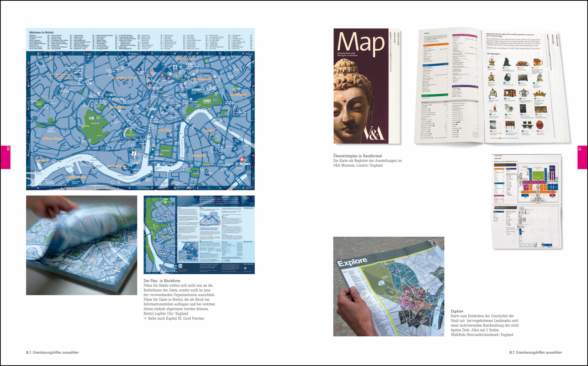Image resolution: width=588 pixels, height=366 pixels.
Task: Click 'Old Market' district label on Bristol map
Action: 238,95
